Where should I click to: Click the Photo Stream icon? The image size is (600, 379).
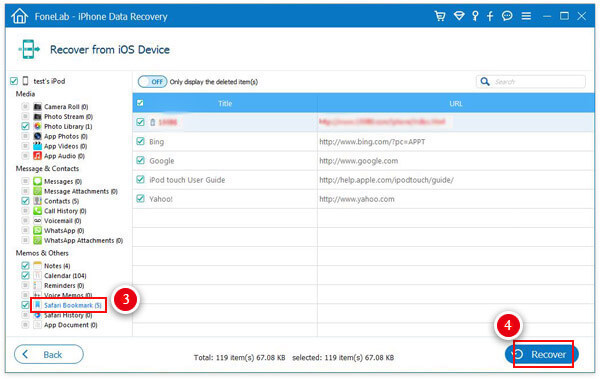tap(38, 116)
